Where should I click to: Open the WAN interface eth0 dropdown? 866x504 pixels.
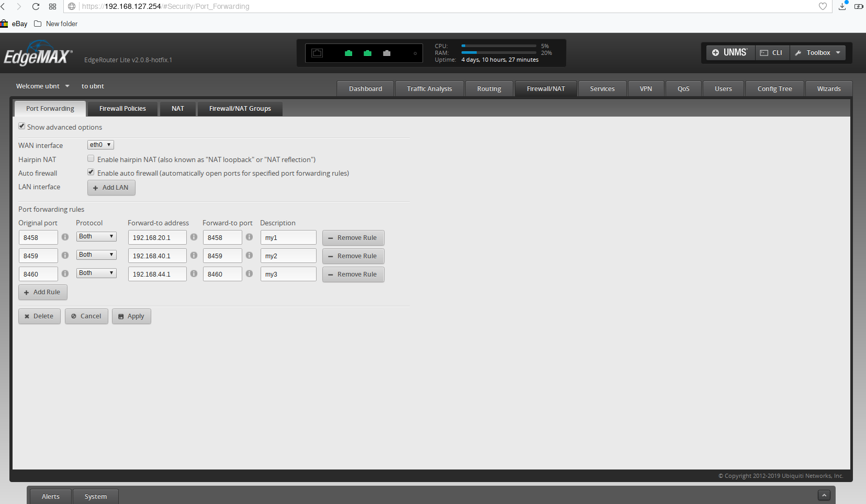[100, 144]
